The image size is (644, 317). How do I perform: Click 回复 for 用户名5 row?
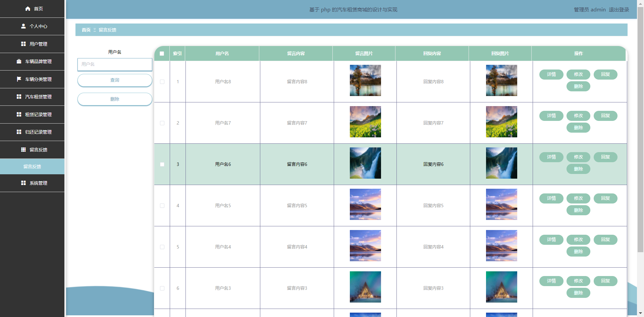(x=605, y=198)
